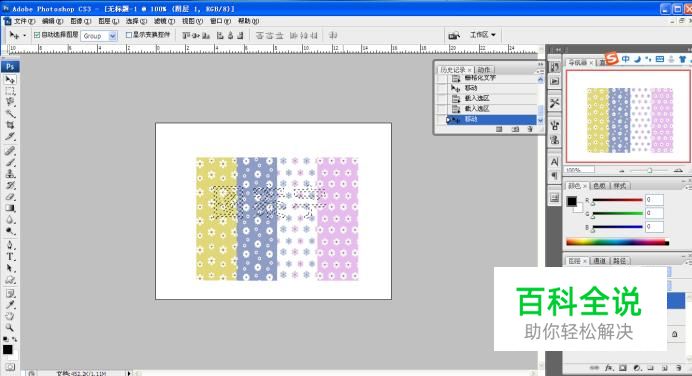The width and height of the screenshot is (692, 376).
Task: Select the highlighted 移动 history state
Action: [x=492, y=120]
